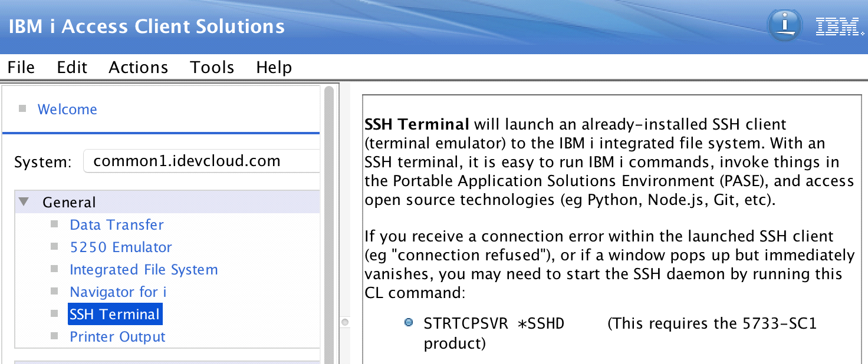Open the Actions menu
868x364 pixels.
[x=138, y=67]
